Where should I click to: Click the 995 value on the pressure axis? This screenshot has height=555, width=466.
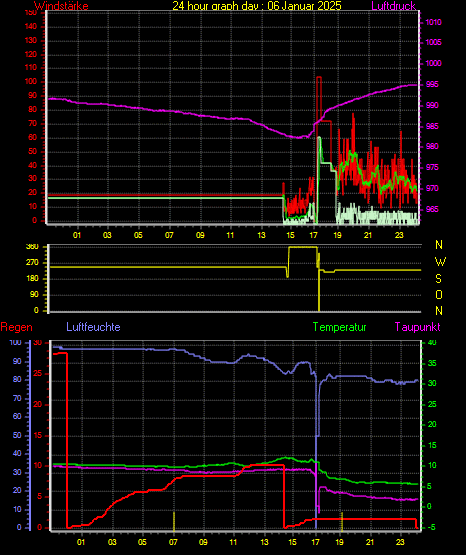(x=432, y=84)
